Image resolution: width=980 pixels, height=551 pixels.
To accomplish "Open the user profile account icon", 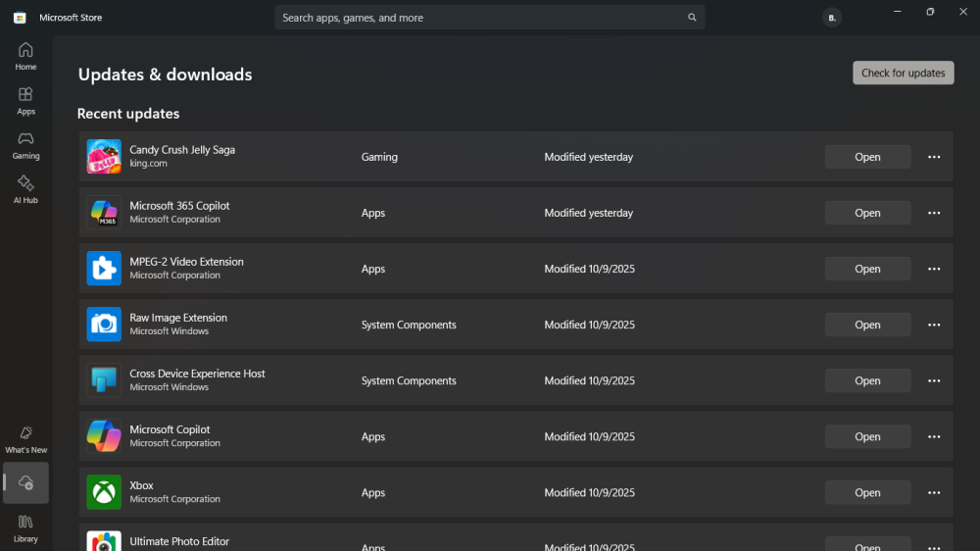I will (832, 18).
